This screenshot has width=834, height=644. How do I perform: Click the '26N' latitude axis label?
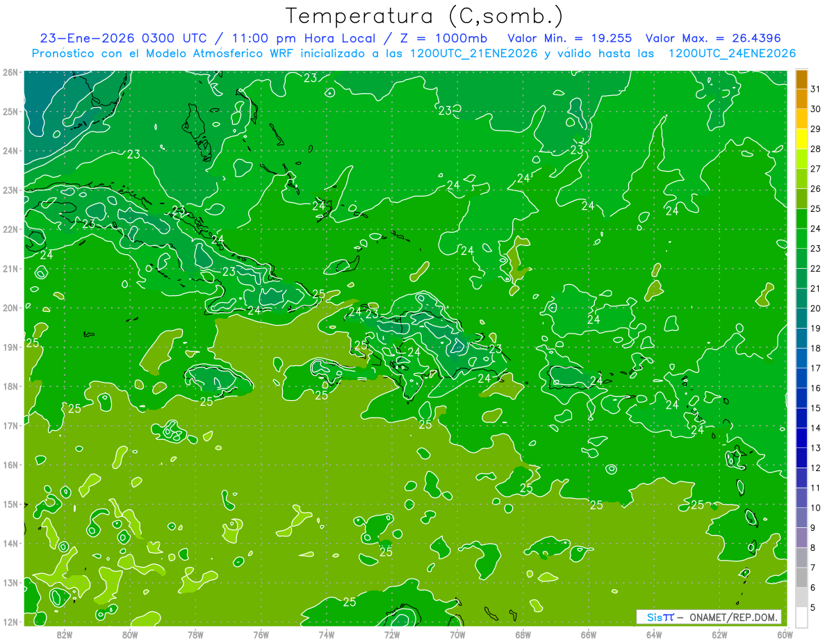[10, 72]
